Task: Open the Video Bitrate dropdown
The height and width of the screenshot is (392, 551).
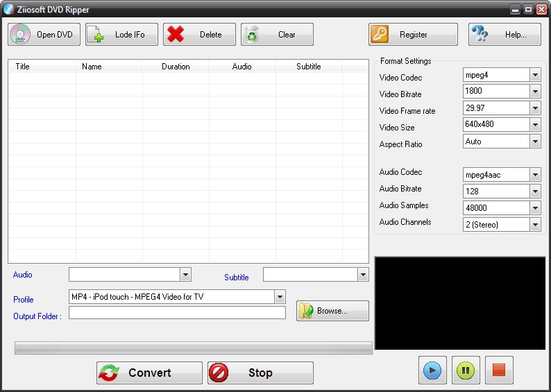Action: pyautogui.click(x=535, y=92)
